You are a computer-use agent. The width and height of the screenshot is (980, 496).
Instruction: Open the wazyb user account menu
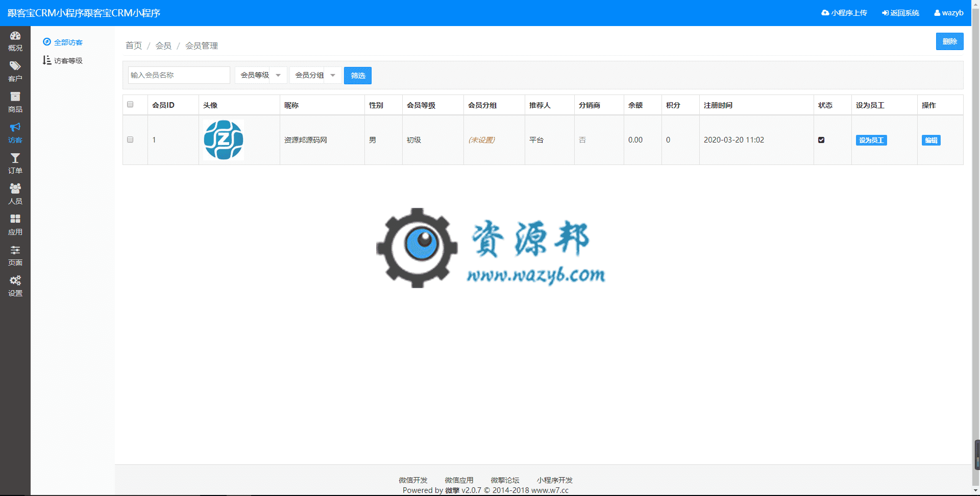coord(949,13)
